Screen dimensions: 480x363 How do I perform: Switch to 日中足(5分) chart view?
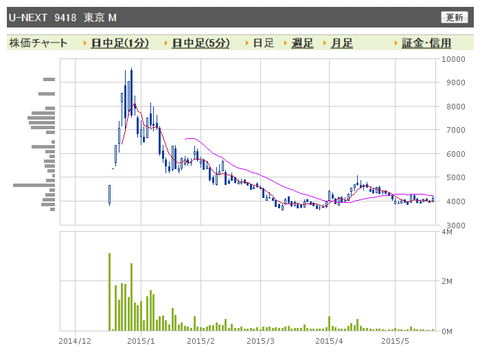coord(201,43)
